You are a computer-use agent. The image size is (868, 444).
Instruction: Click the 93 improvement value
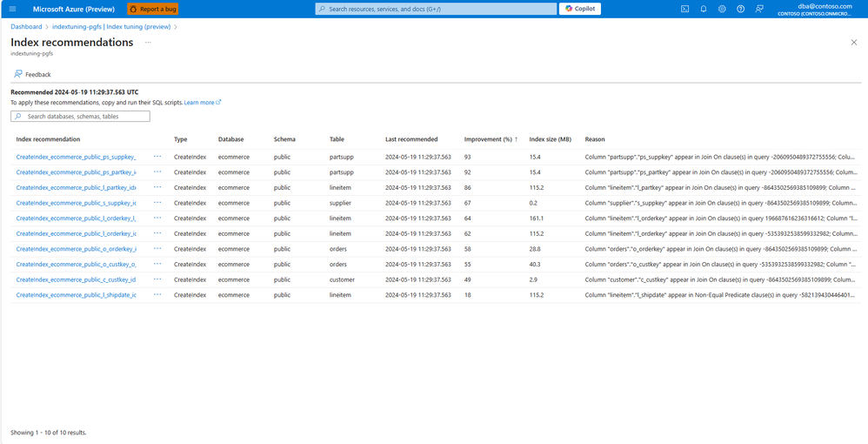[468, 157]
